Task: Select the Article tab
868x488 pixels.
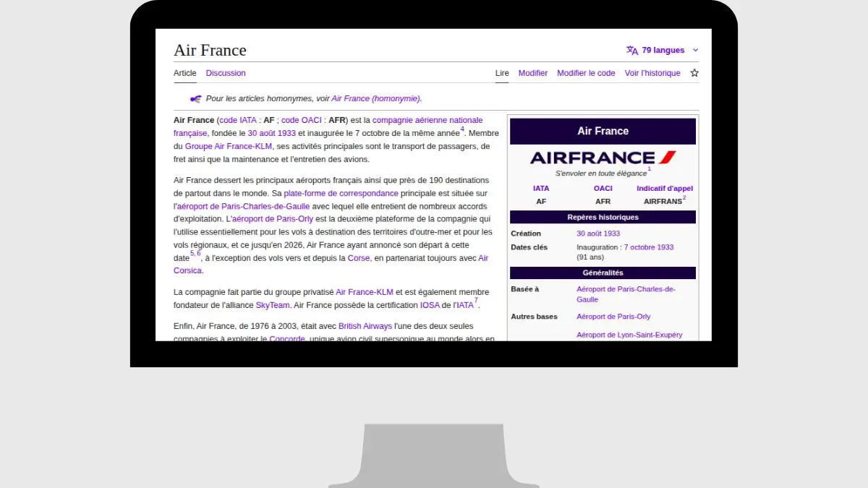Action: [185, 73]
